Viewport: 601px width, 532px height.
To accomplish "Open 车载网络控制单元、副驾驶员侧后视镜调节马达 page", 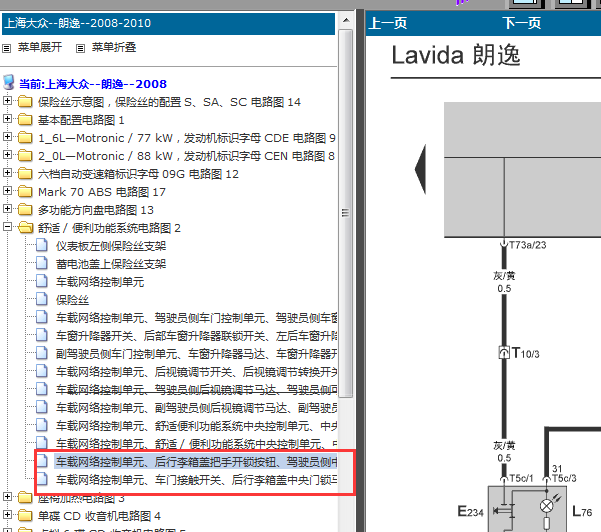I will [197, 408].
